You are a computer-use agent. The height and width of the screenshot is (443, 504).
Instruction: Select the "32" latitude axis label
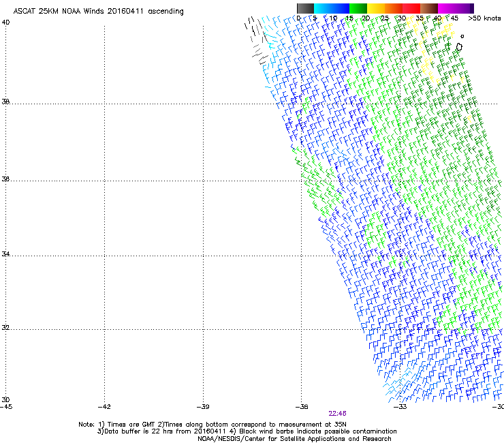coord(5,328)
